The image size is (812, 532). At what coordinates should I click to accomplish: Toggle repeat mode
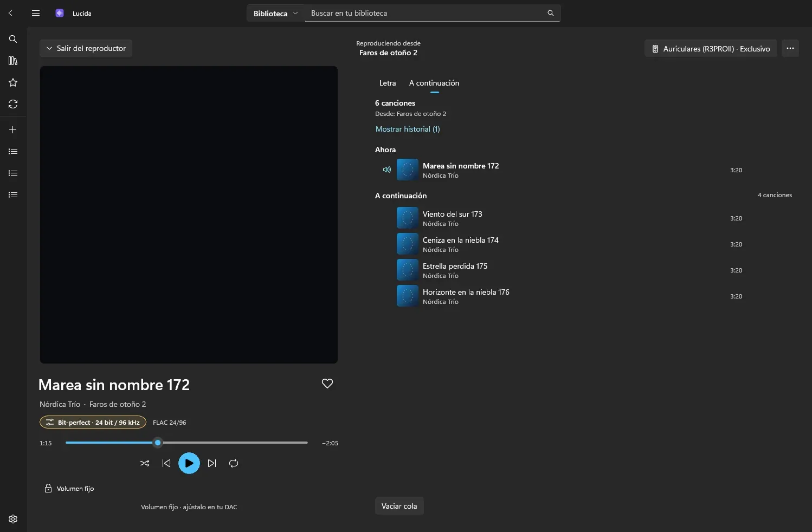click(234, 463)
